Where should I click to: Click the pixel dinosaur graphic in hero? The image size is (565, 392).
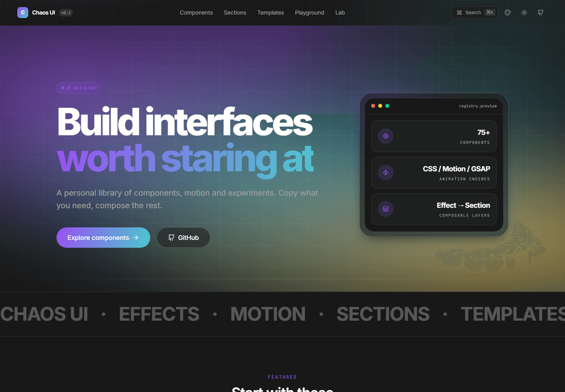[490, 248]
